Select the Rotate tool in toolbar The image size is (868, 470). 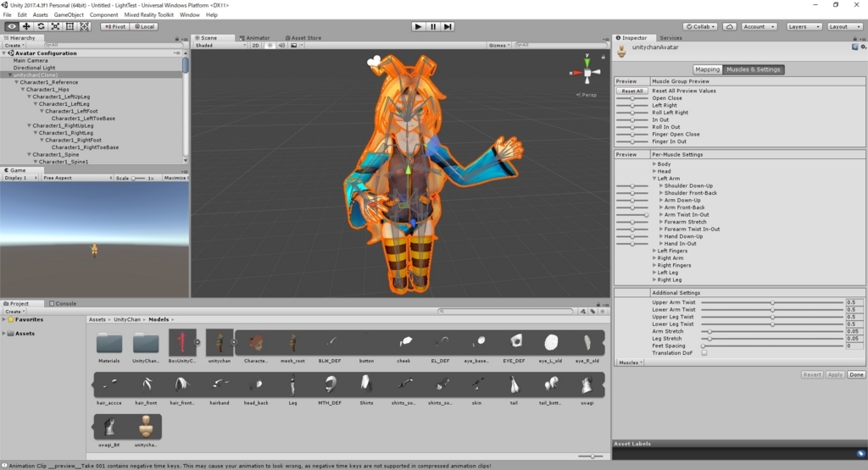click(x=41, y=26)
